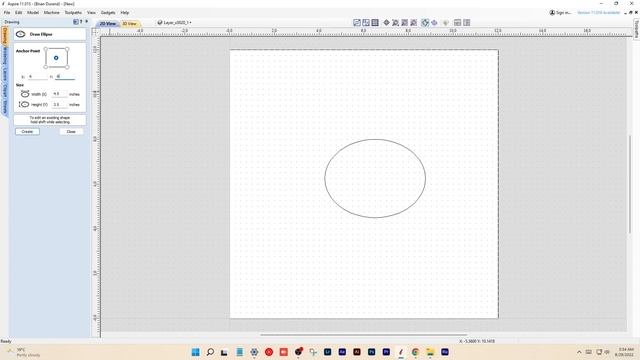Open the View menu

pyautogui.click(x=91, y=13)
